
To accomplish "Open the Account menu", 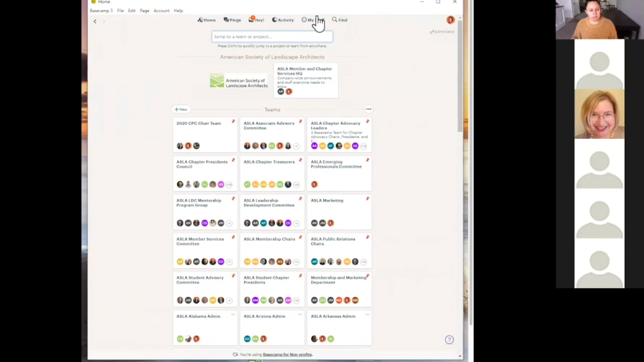I will click(161, 11).
